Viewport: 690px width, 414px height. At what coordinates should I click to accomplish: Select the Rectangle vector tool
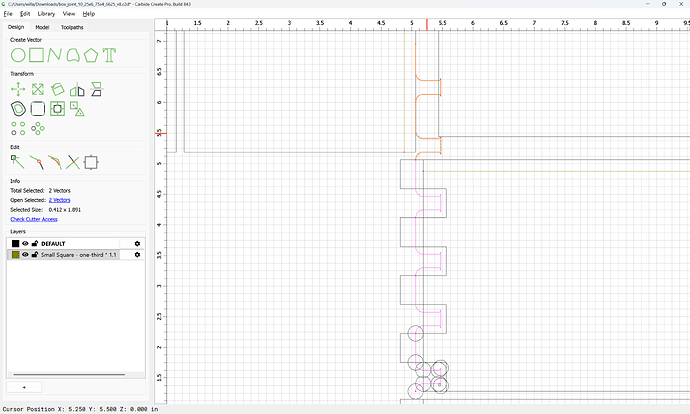point(37,55)
